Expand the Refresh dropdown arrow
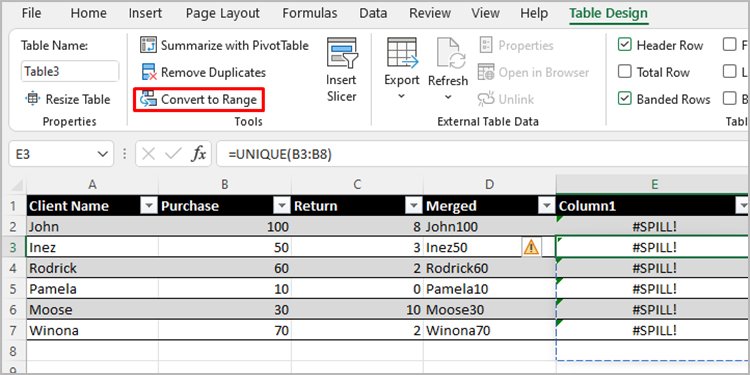Viewport: 750px width, 375px height. [448, 97]
